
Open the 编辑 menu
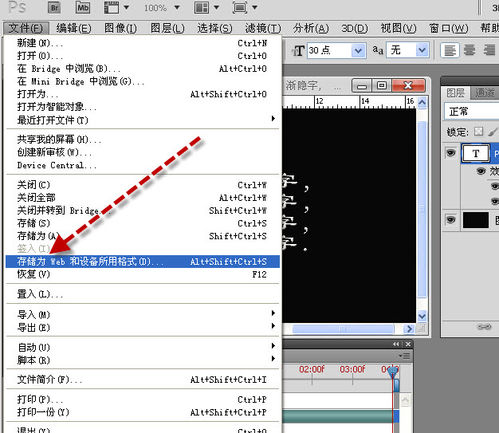[x=74, y=28]
